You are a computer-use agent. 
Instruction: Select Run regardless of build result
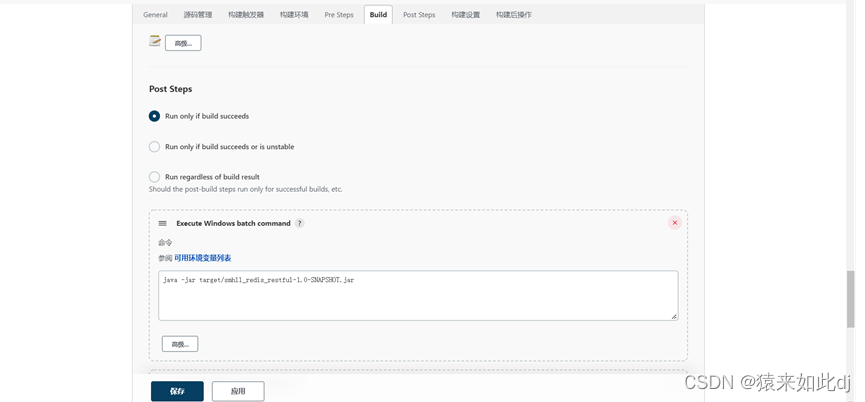pyautogui.click(x=154, y=177)
